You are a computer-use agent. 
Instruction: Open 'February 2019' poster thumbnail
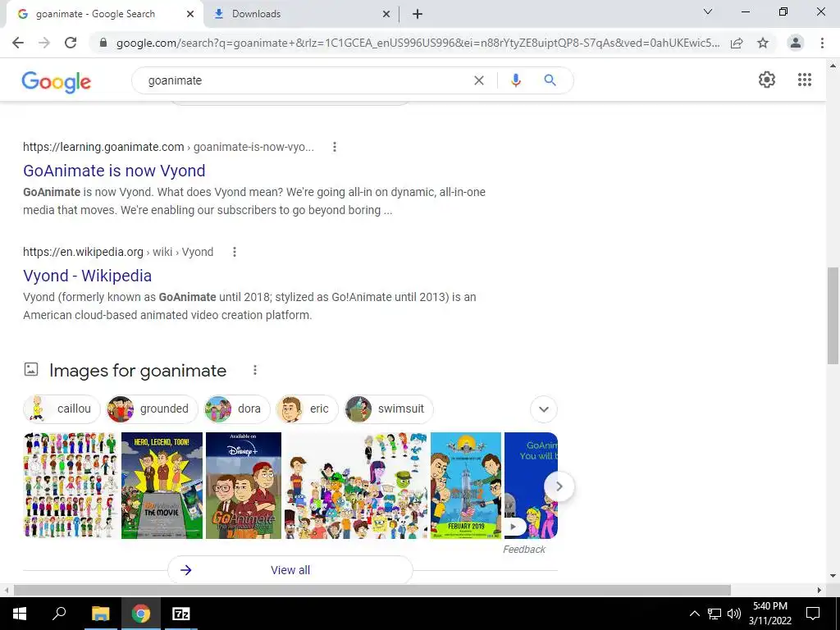pyautogui.click(x=466, y=486)
